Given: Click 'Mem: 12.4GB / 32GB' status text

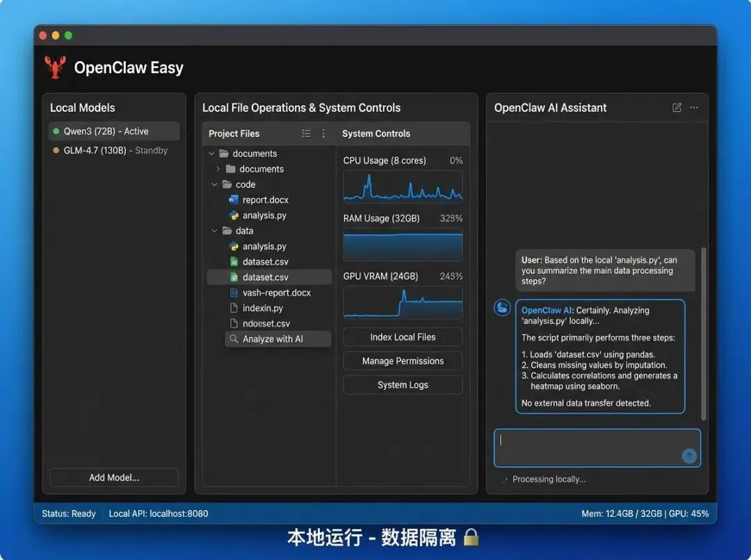Looking at the screenshot, I should point(622,513).
